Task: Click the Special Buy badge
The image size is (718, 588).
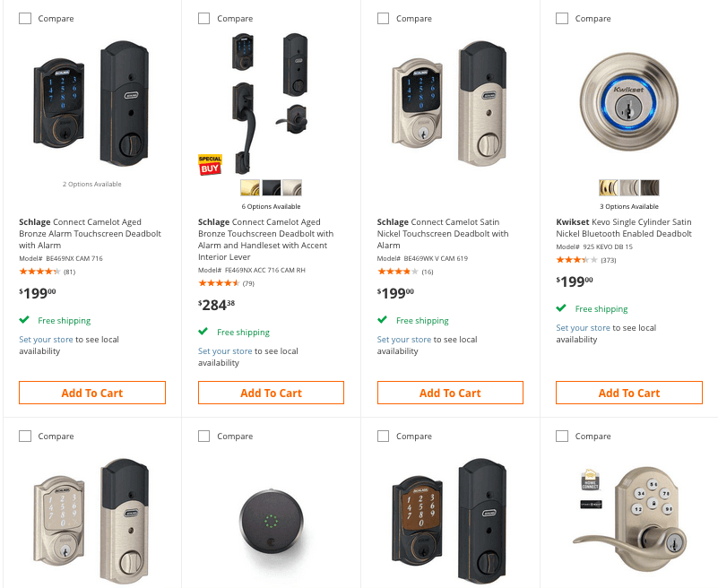Action: (x=209, y=165)
